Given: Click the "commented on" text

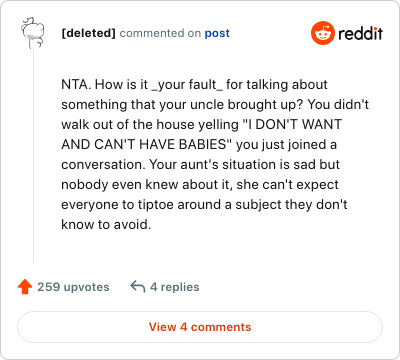Looking at the screenshot, I should coord(160,33).
